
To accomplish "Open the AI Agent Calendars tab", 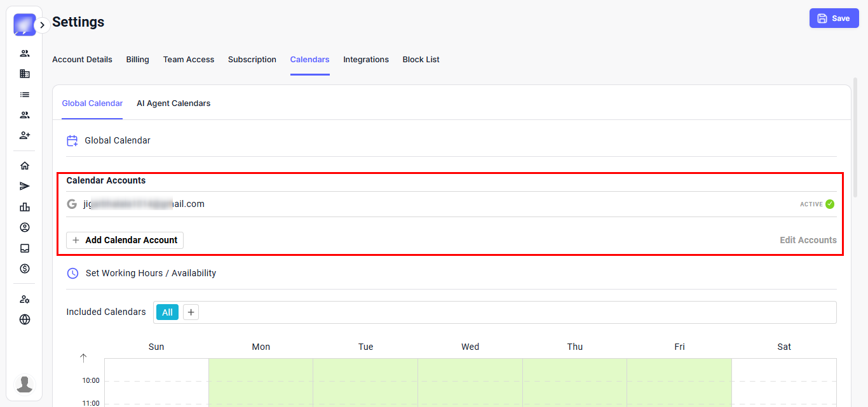I will point(173,103).
